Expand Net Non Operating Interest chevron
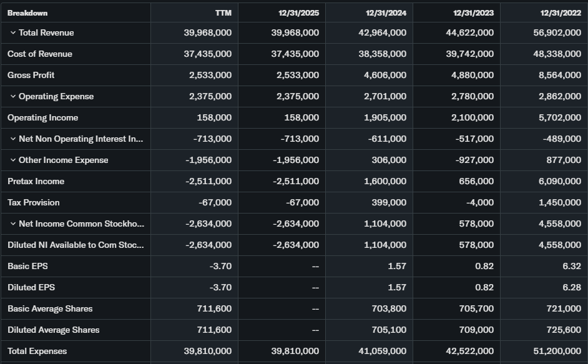 tap(13, 139)
